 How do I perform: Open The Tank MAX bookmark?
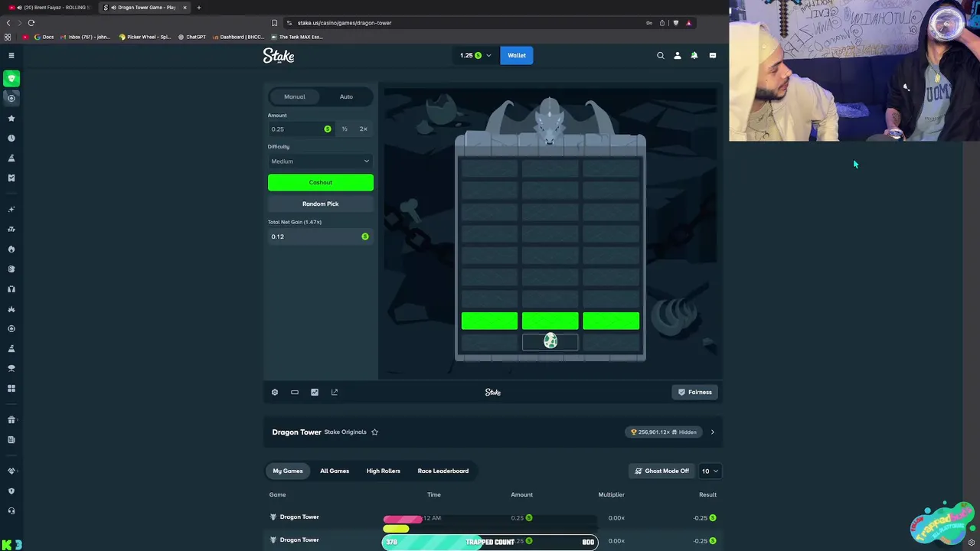(296, 37)
